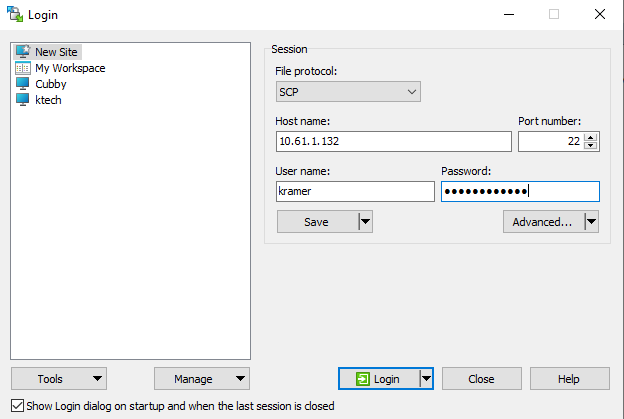
Task: Click into the Host name field
Action: 392,142
